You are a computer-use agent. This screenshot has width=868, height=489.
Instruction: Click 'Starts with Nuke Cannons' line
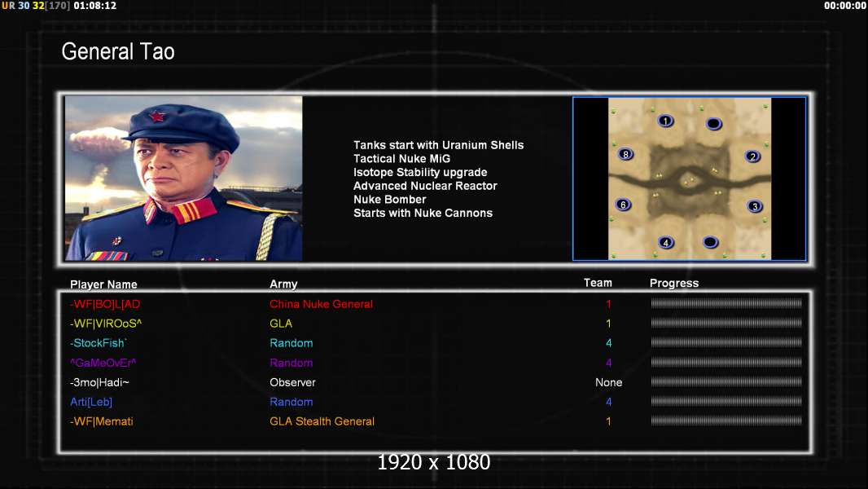point(423,213)
